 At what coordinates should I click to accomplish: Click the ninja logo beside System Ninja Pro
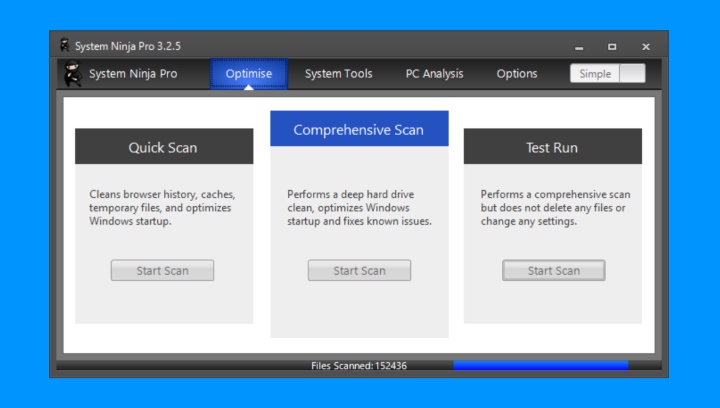[x=73, y=73]
